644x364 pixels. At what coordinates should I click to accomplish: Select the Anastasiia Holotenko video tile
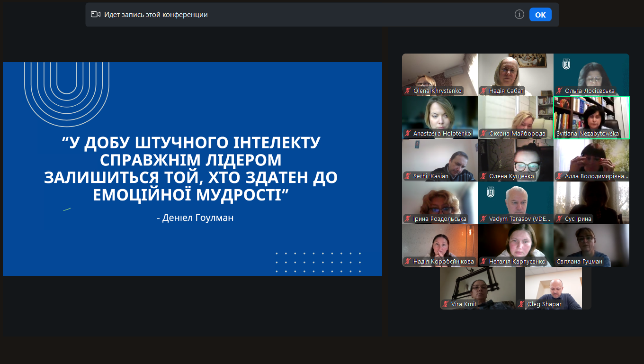coord(440,114)
